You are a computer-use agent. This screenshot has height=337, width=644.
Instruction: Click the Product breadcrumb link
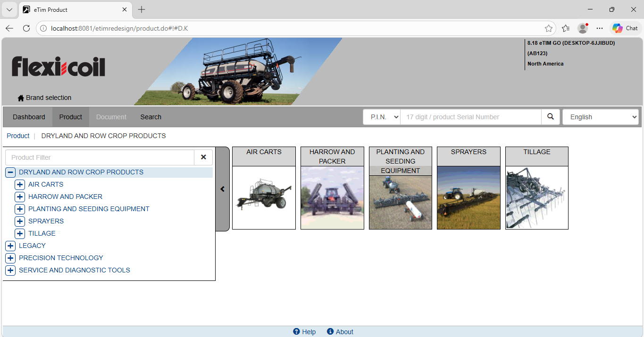pos(18,136)
